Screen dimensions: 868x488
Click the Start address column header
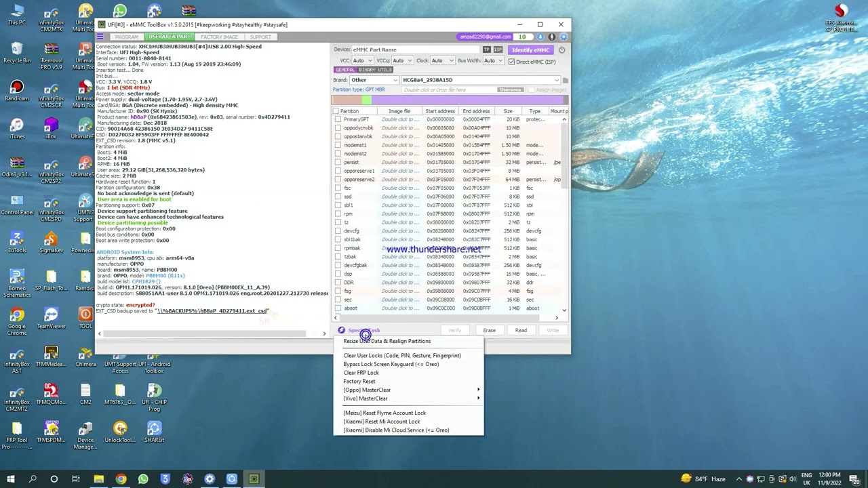pyautogui.click(x=440, y=111)
